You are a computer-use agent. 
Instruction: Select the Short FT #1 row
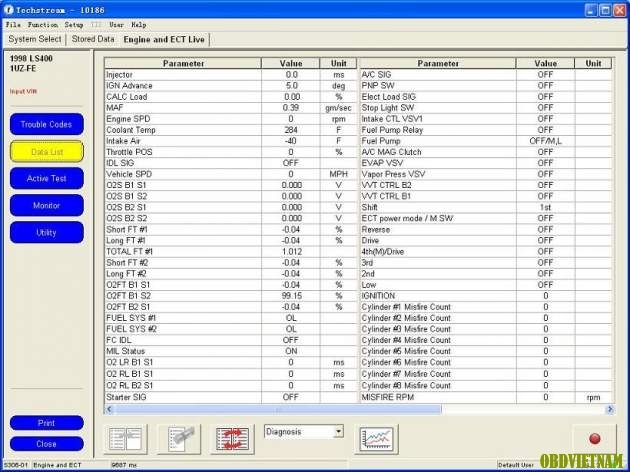tap(231, 229)
